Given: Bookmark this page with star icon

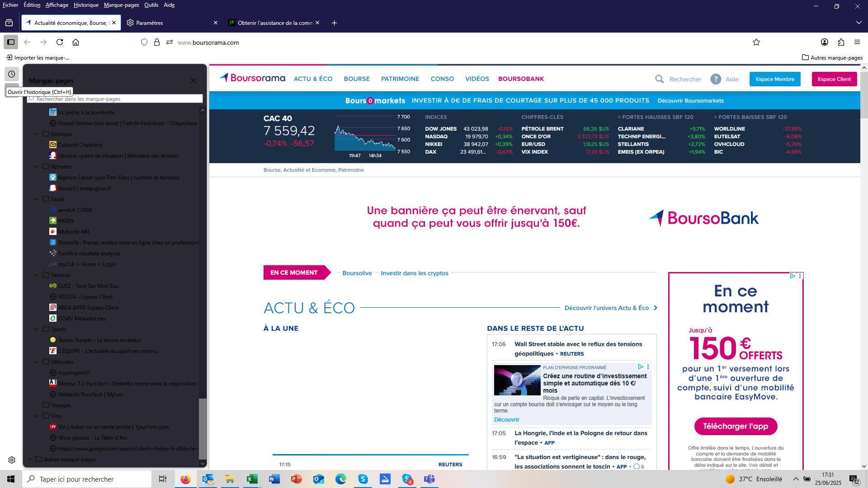Looking at the screenshot, I should (756, 42).
